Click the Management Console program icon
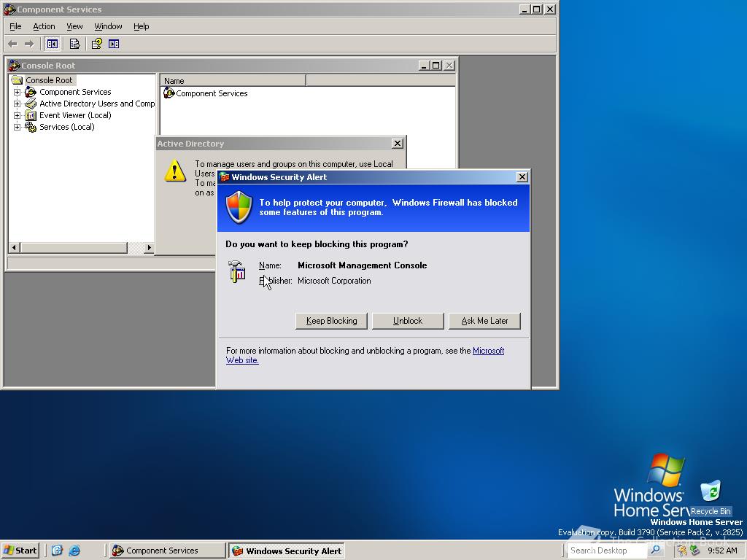The height and width of the screenshot is (560, 747). pos(237,272)
